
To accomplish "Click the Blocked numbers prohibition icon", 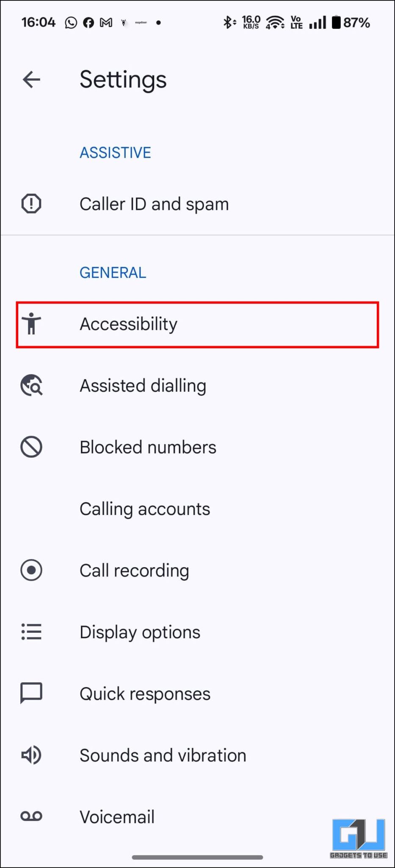I will point(31,446).
